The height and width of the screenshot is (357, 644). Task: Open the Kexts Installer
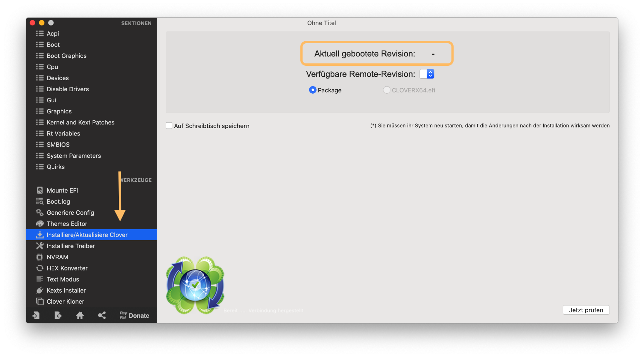pos(91,290)
